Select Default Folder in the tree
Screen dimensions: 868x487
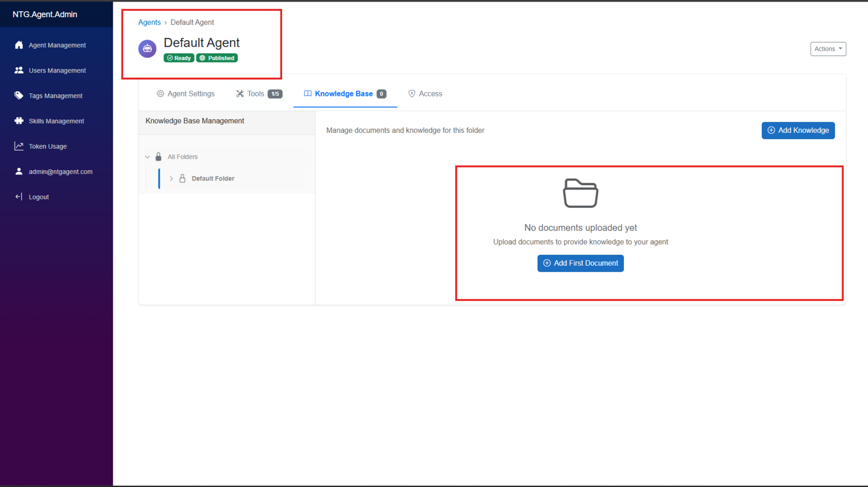tap(213, 178)
